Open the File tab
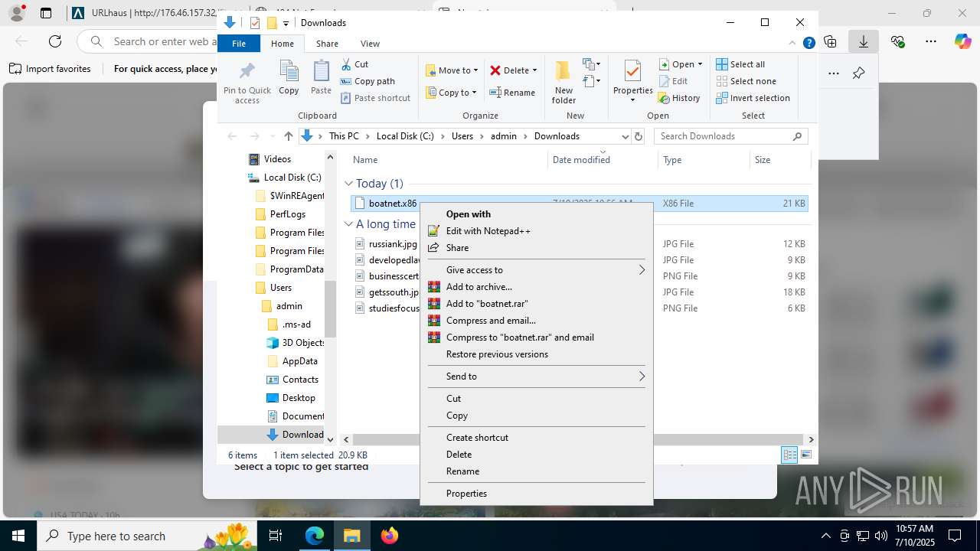 [x=239, y=44]
